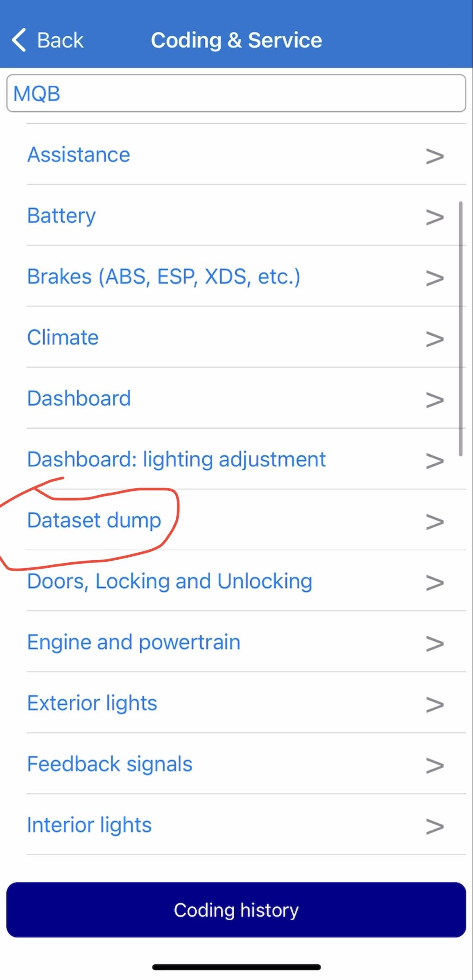Image resolution: width=473 pixels, height=980 pixels.
Task: Select Feedback signals
Action: point(110,764)
